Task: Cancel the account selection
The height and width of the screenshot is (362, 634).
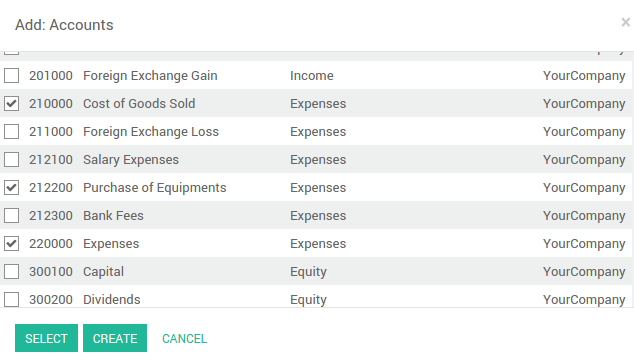Action: (184, 339)
